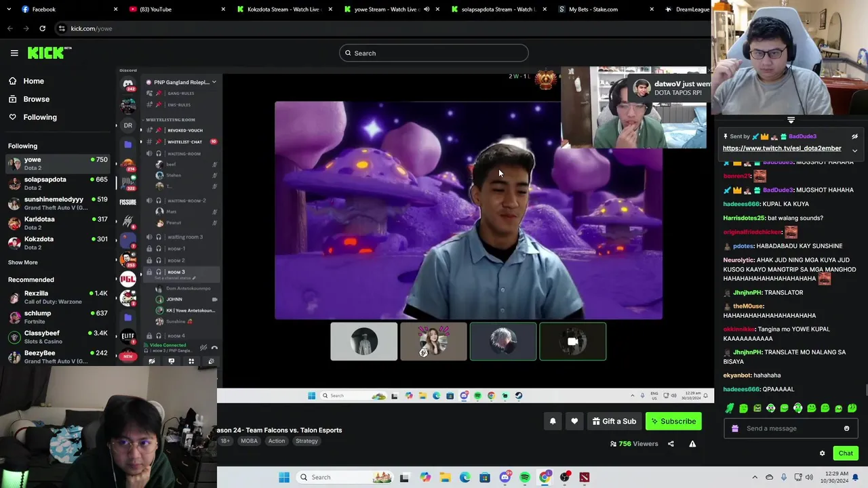Click the Gift a Sub button
Screen dimensions: 868x488
(x=614, y=422)
